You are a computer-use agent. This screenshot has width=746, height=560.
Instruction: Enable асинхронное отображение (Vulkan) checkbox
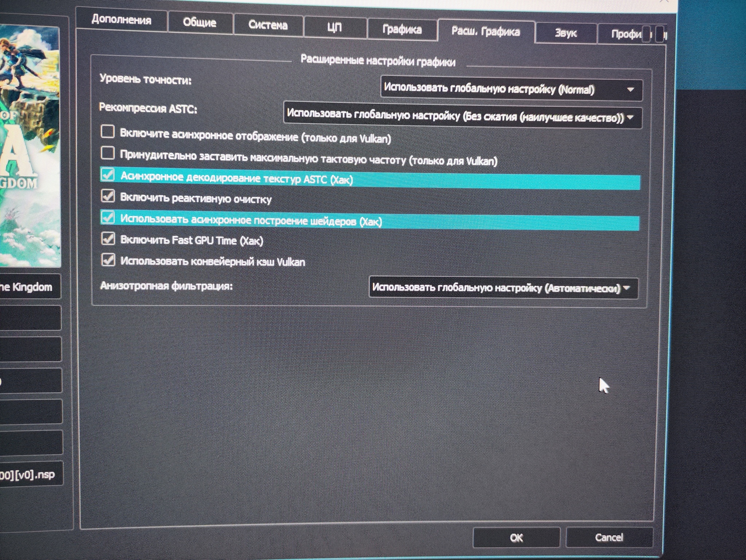pos(107,131)
